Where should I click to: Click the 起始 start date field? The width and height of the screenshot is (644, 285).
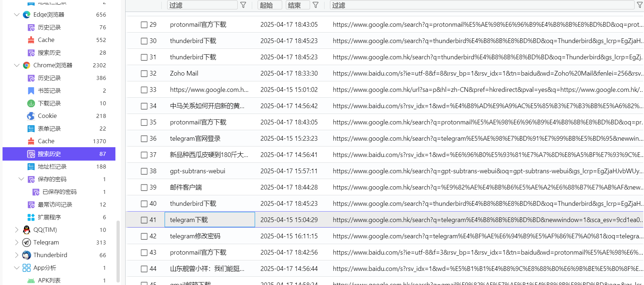coord(270,5)
